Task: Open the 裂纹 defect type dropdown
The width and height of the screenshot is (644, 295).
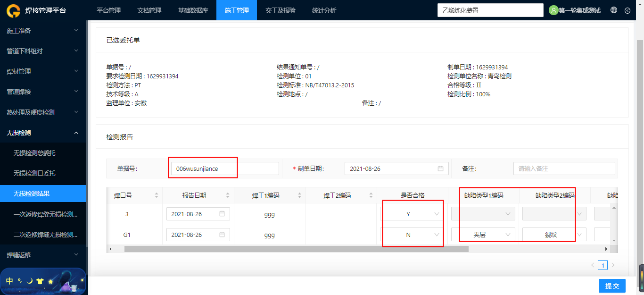Action: pos(554,235)
